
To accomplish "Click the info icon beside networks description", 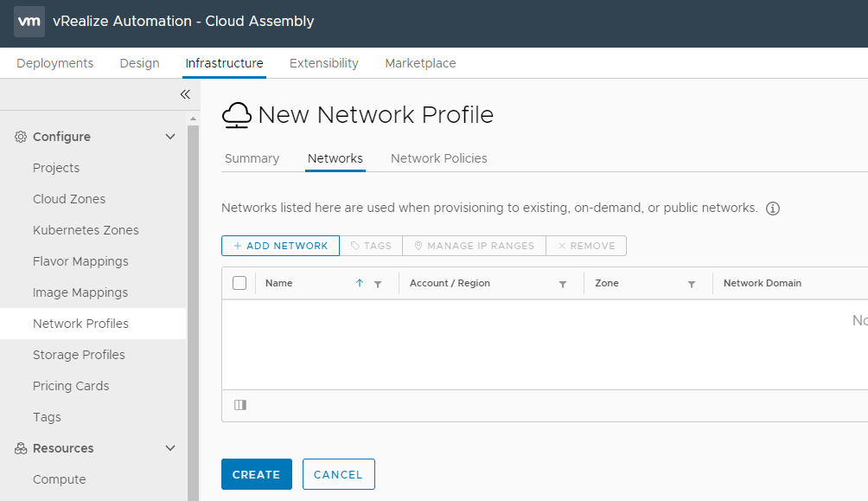I will (x=773, y=209).
